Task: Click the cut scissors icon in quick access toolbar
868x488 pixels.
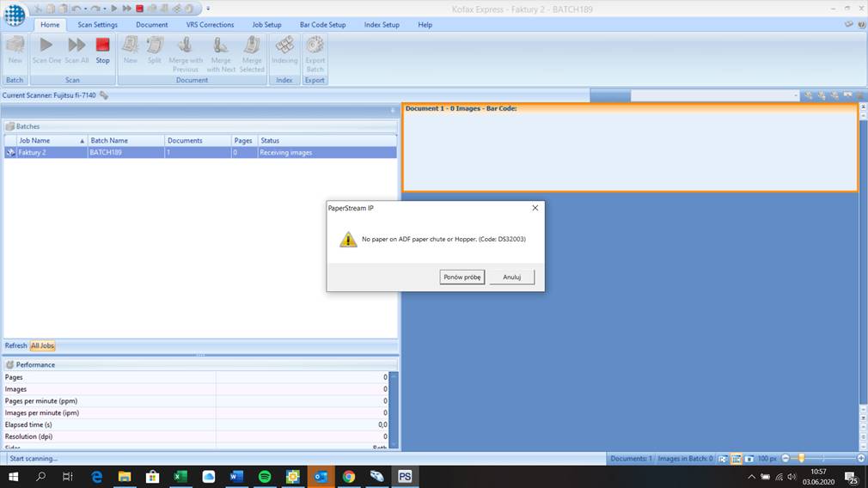Action: (38, 9)
